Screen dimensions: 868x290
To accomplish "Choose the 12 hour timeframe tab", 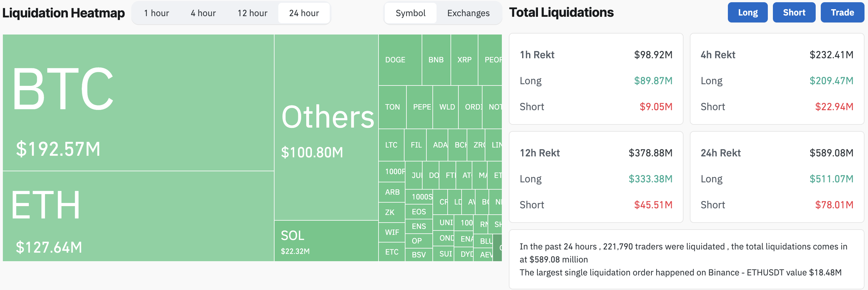I will 252,13.
